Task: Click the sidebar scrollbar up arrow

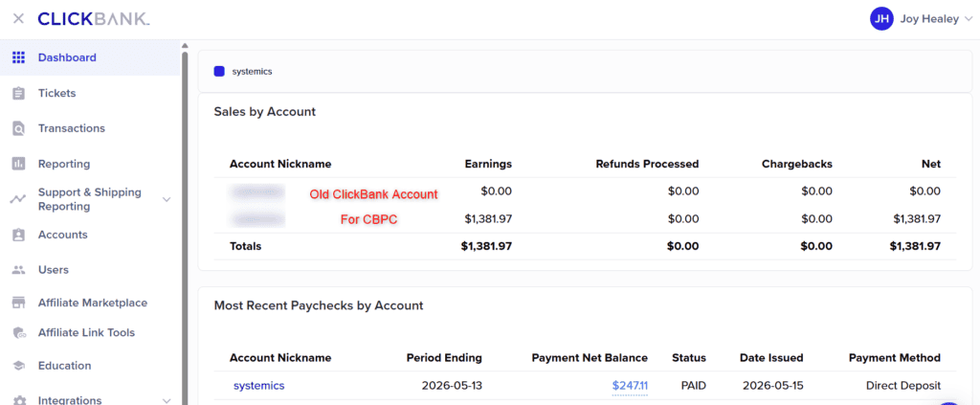Action: (185, 45)
